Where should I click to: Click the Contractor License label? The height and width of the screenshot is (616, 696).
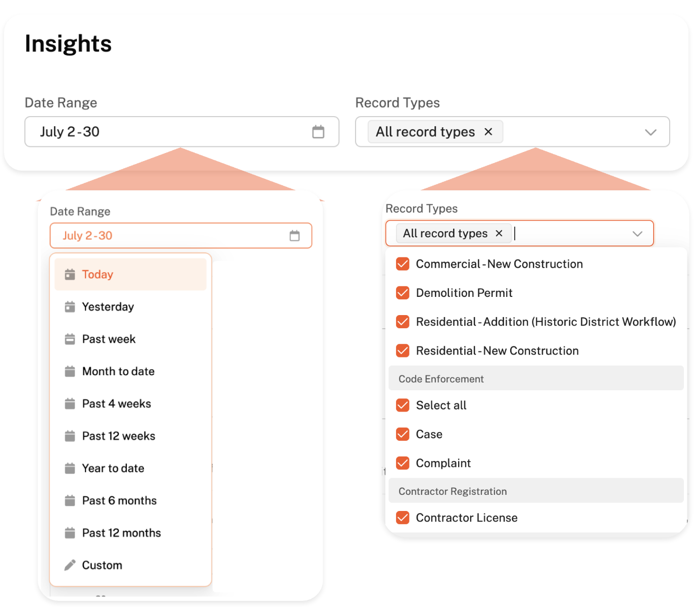click(467, 518)
